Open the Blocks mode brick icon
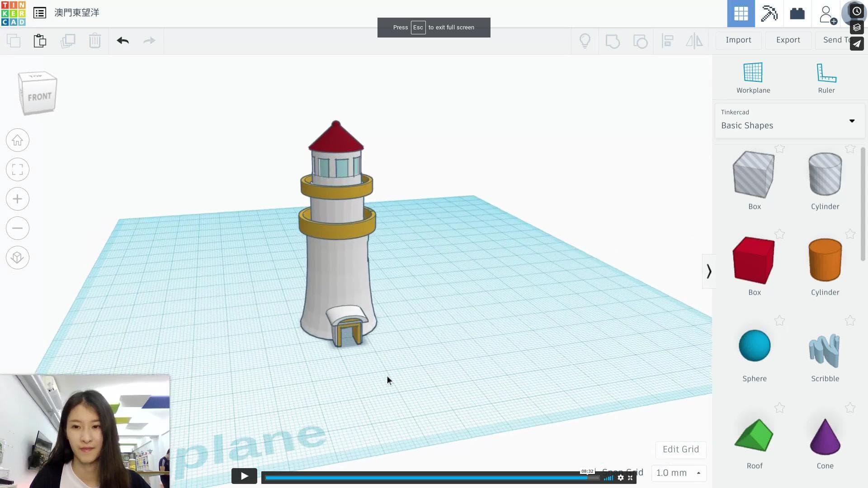The width and height of the screenshot is (868, 488). [797, 14]
